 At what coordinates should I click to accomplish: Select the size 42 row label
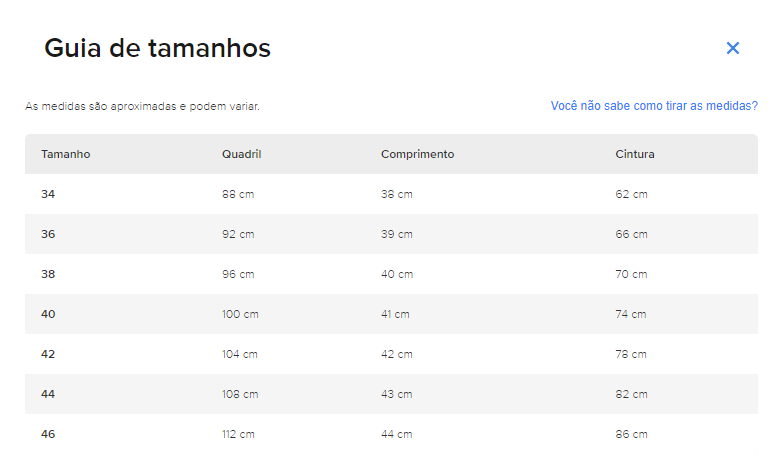coord(48,354)
